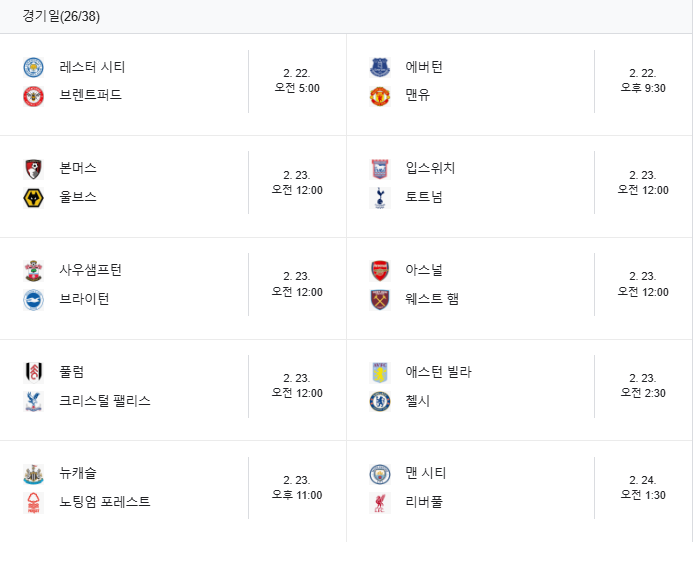Open the 본머스 team link
Image resolution: width=698 pixels, height=572 pixels.
[x=78, y=168]
